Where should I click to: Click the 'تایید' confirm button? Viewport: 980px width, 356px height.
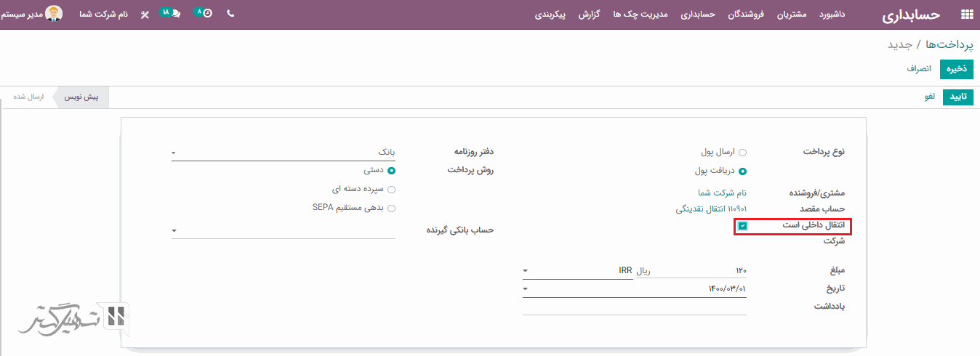(x=957, y=97)
